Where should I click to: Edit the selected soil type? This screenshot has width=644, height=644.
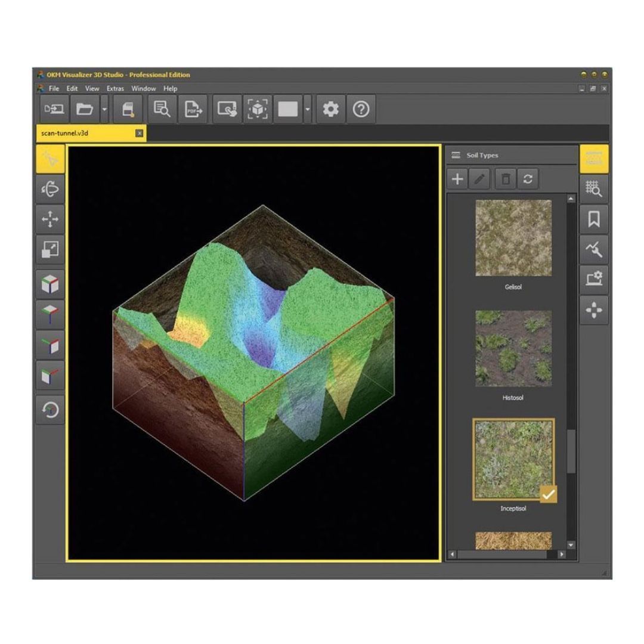pyautogui.click(x=479, y=179)
